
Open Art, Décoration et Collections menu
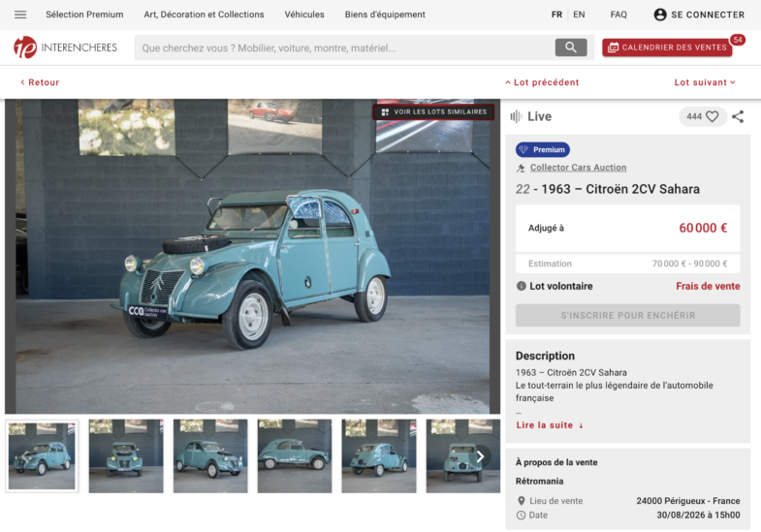point(204,15)
